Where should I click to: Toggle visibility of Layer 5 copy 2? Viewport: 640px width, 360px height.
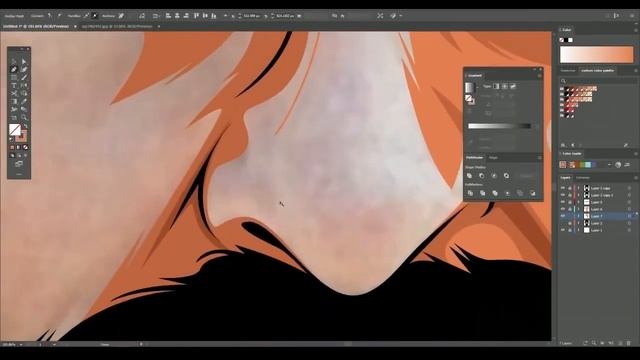click(x=563, y=195)
